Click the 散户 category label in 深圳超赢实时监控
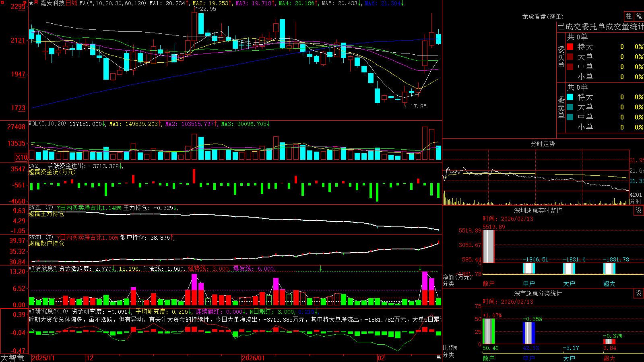644x362 pixels. pos(489,284)
